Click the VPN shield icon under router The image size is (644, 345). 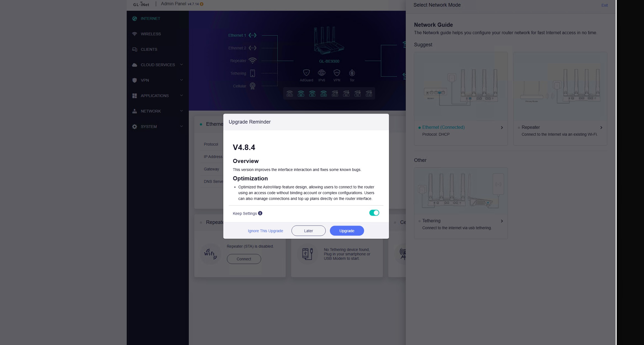click(x=337, y=73)
